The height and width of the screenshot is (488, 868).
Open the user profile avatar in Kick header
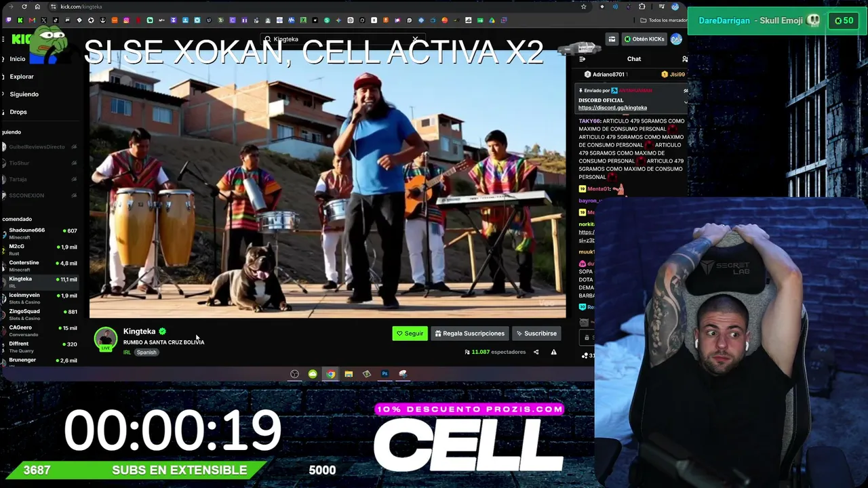[x=676, y=39]
